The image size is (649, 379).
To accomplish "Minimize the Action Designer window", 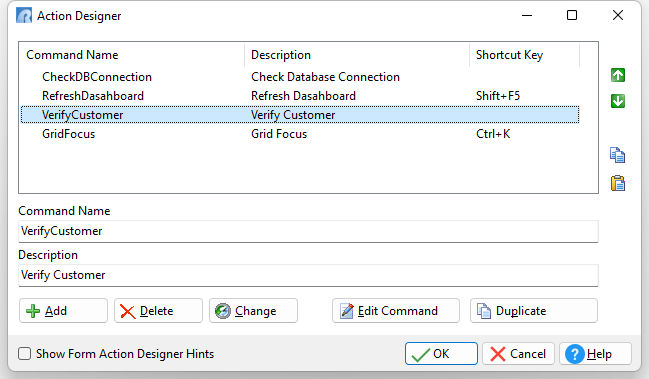I will click(526, 15).
